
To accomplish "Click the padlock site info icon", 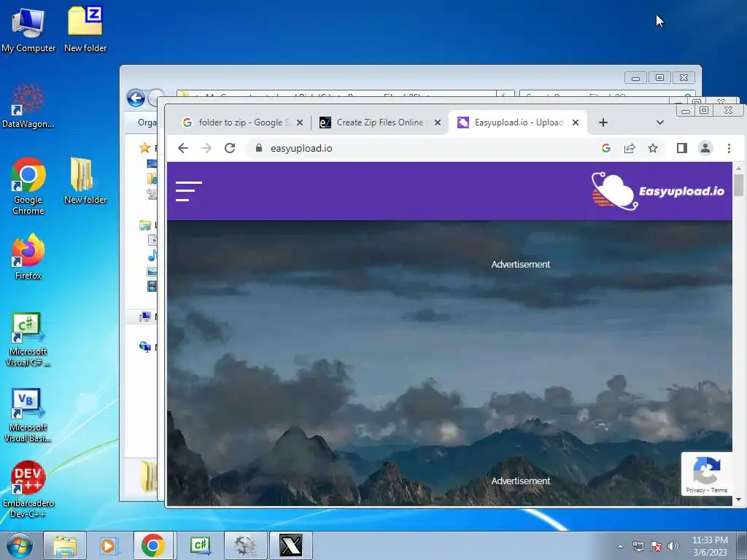I will pos(259,148).
